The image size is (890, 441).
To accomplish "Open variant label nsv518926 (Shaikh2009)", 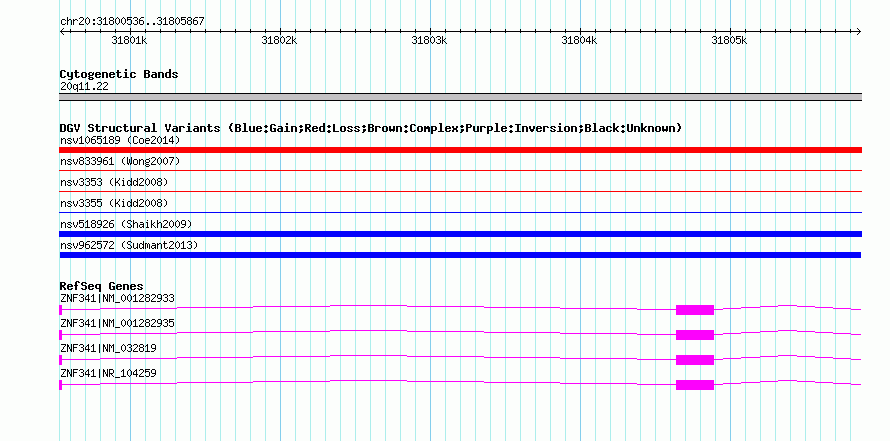I will [126, 224].
